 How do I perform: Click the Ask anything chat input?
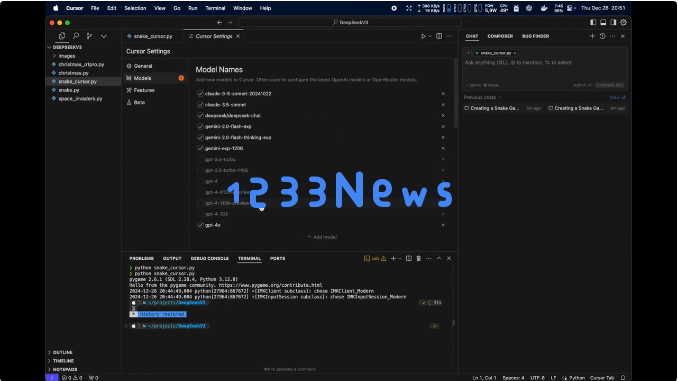click(x=544, y=63)
